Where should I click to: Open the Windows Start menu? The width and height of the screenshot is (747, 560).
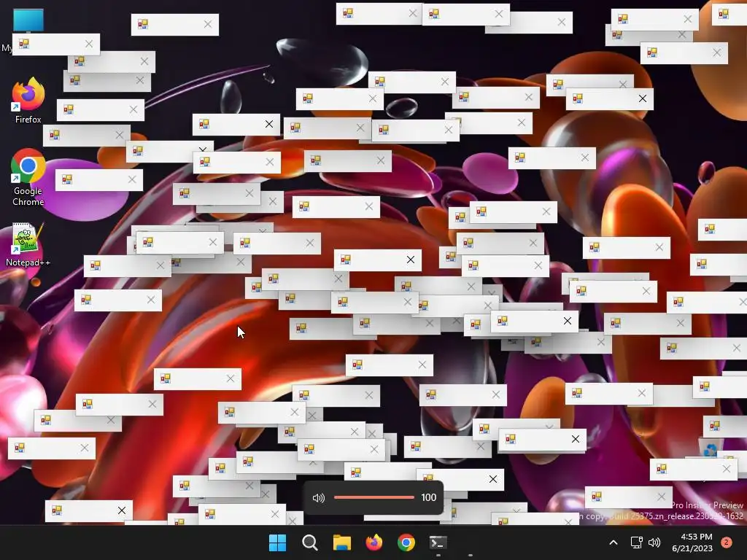278,542
